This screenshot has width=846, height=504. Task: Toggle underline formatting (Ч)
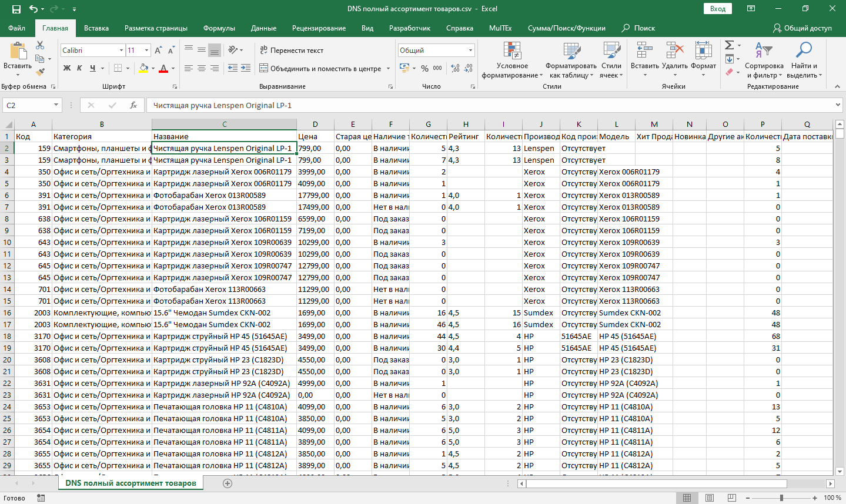(x=92, y=68)
